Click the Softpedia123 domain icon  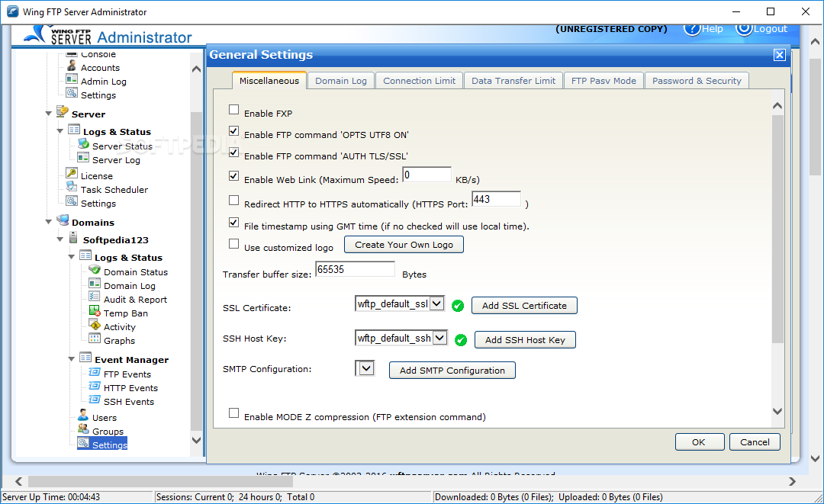[73, 238]
